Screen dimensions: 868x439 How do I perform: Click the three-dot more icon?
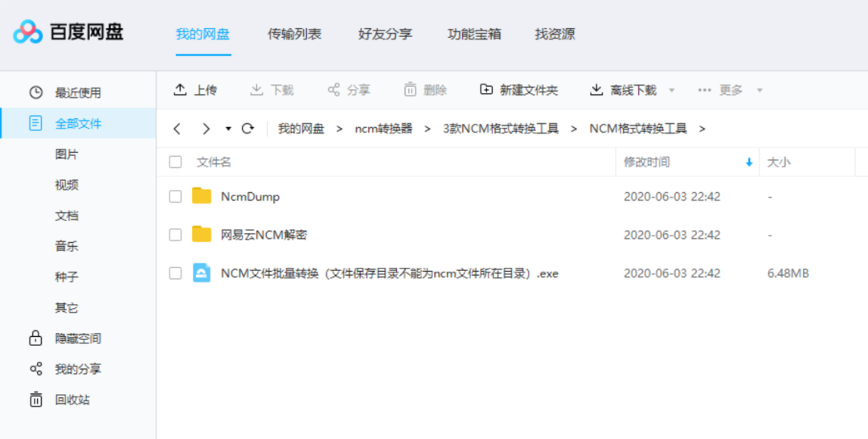coord(705,90)
